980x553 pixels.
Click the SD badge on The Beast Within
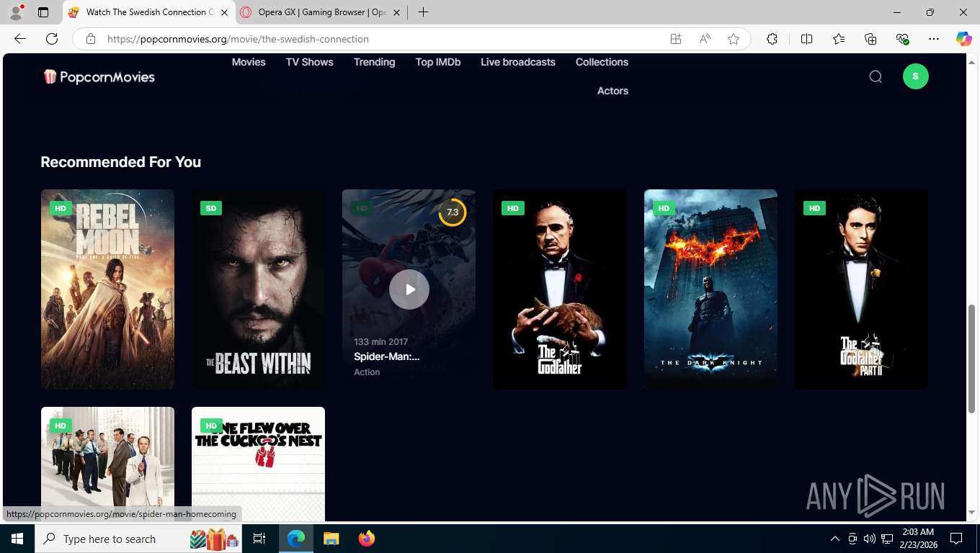pyautogui.click(x=211, y=208)
